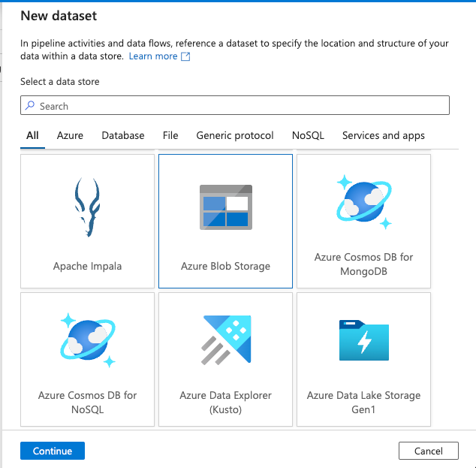Open the Services and apps tab
476x468 pixels.
click(383, 135)
